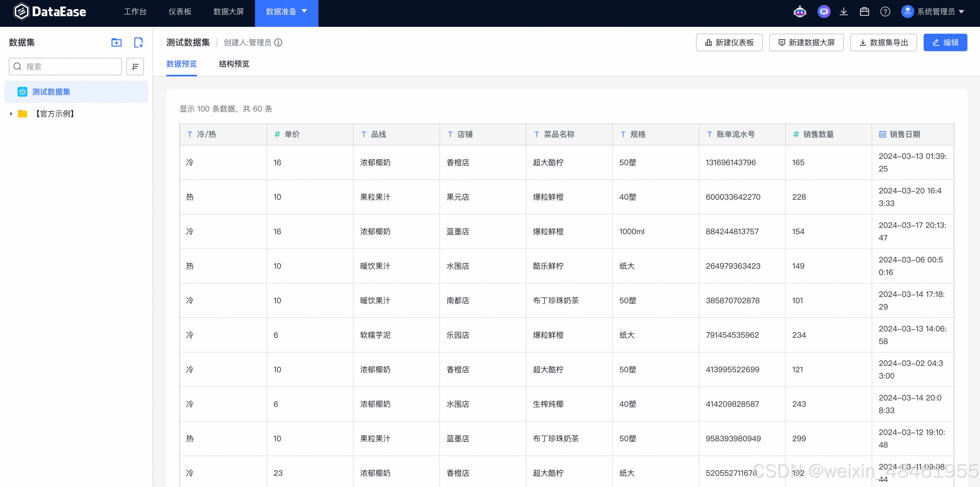
Task: Go to the 仪表板 menu item
Action: pos(179,12)
